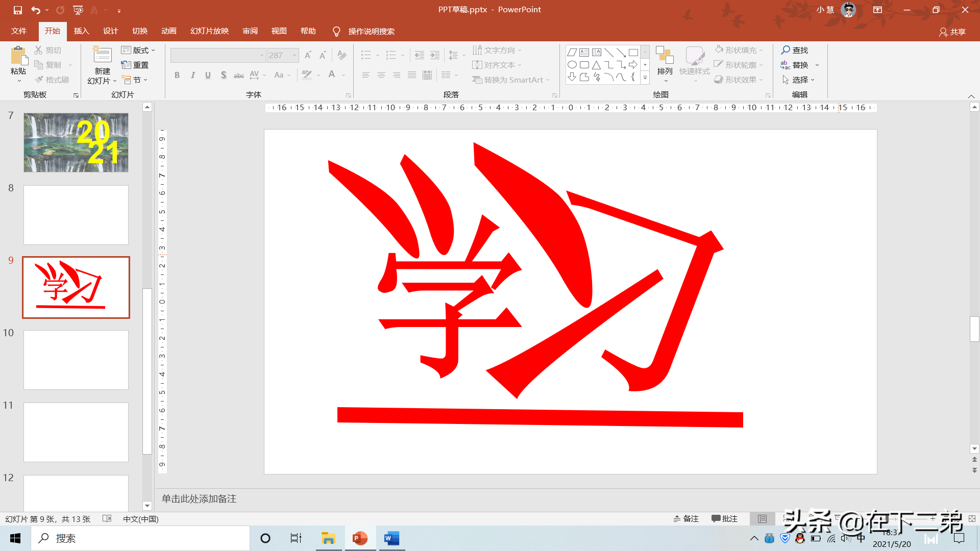Align text left in the paragraph group

pyautogui.click(x=366, y=75)
